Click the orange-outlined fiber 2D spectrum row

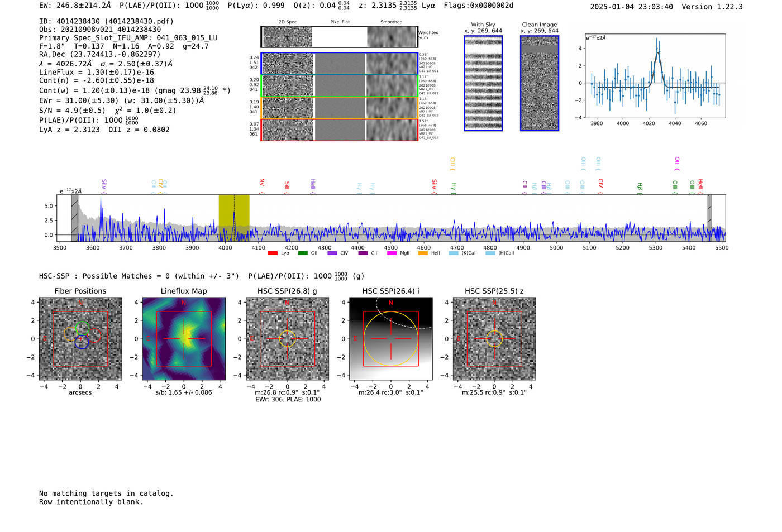click(339, 108)
